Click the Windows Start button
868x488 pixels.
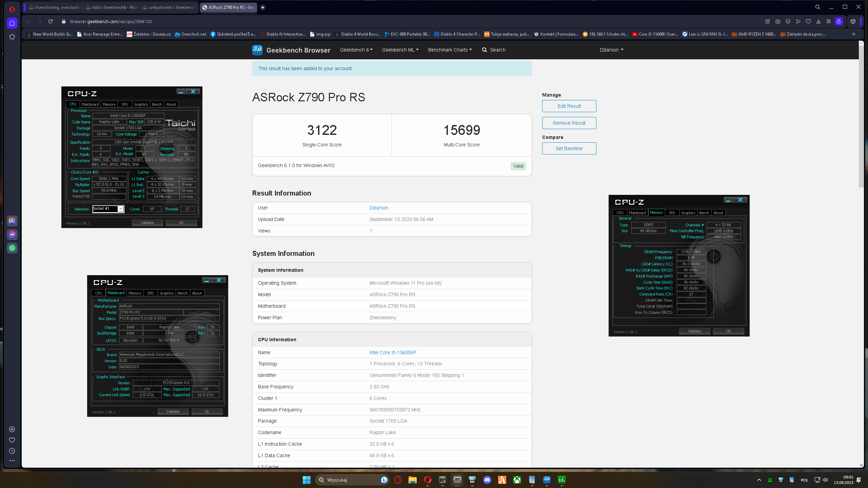click(x=307, y=480)
